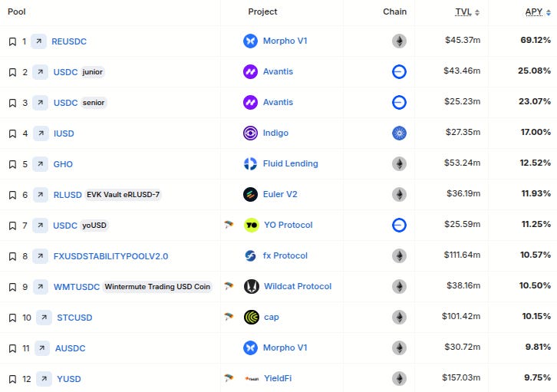Bookmark the WMTUSDC pool
Image resolution: width=557 pixels, height=392 pixels.
12,287
